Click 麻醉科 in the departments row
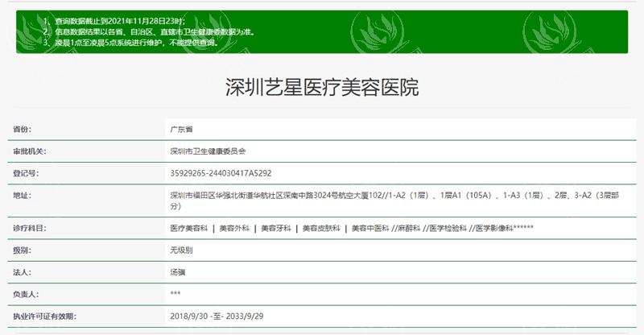The width and height of the screenshot is (644, 335). point(409,228)
